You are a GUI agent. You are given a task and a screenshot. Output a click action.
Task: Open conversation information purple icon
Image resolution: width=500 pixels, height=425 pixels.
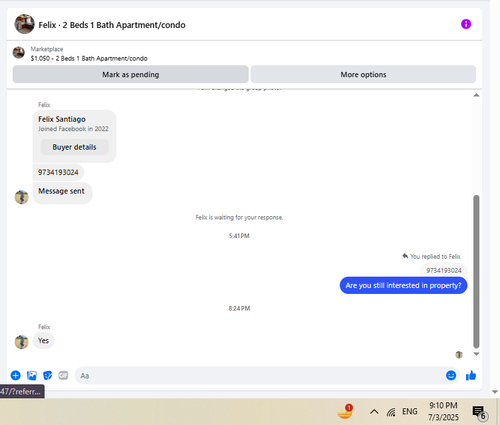(x=466, y=24)
